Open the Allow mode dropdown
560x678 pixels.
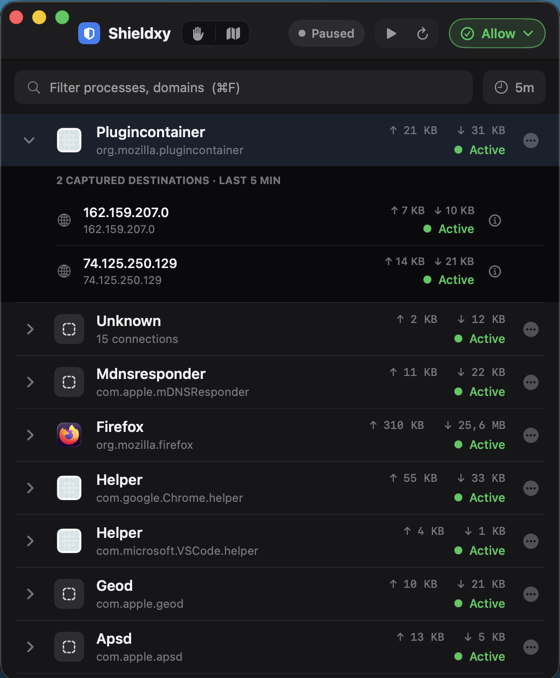pyautogui.click(x=497, y=33)
